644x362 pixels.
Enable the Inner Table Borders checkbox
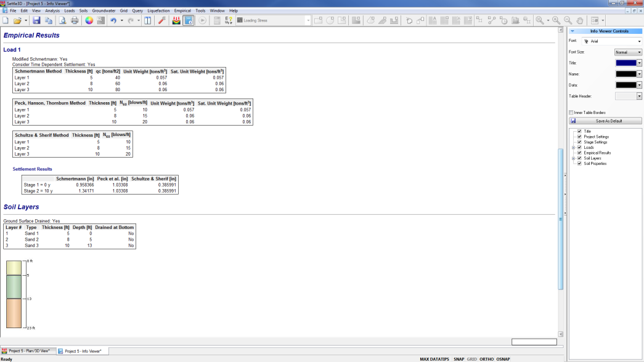coord(571,112)
